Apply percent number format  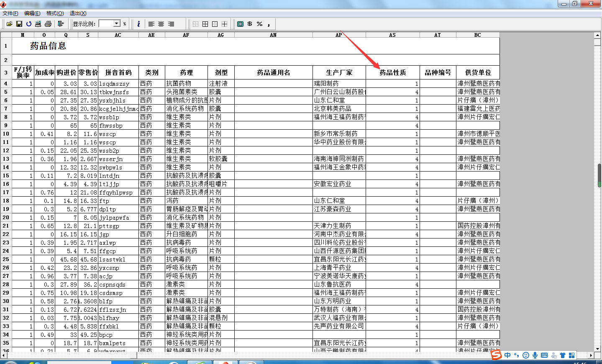click(259, 24)
